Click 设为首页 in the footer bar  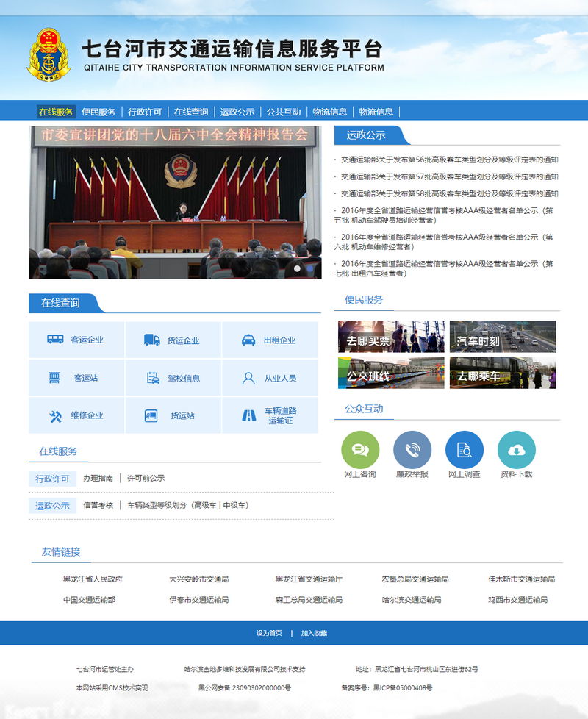269,633
